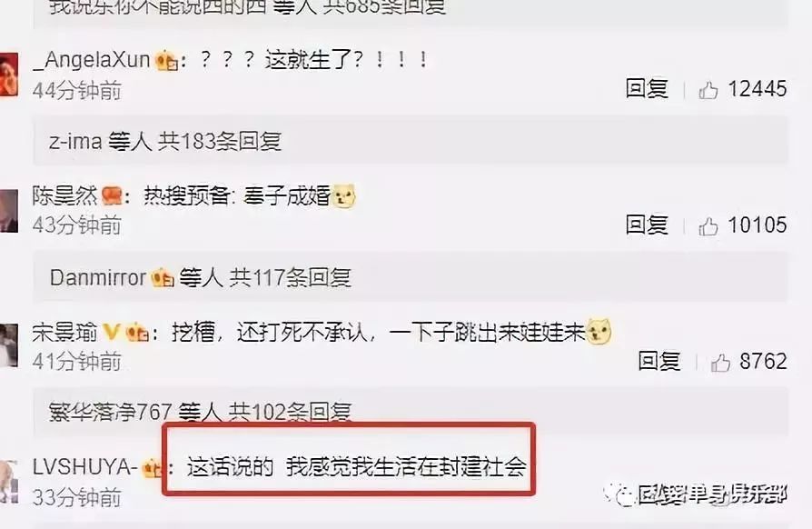This screenshot has height=529, width=812.
Task: Open LVSHUYA- user profile link
Action: coord(85,467)
